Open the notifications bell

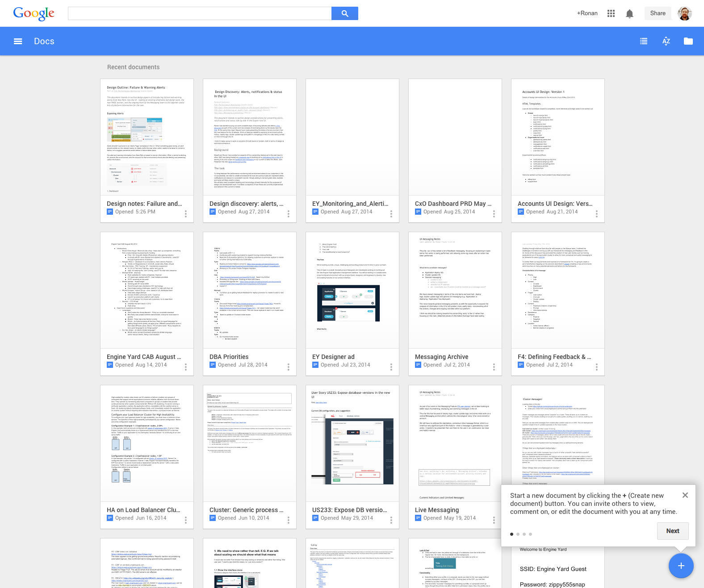pyautogui.click(x=629, y=13)
